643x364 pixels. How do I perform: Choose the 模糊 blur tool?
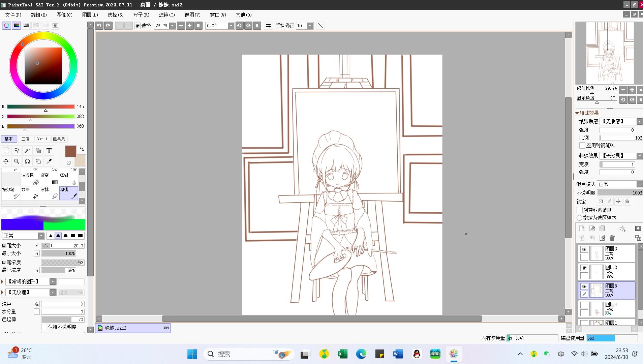pos(69,179)
